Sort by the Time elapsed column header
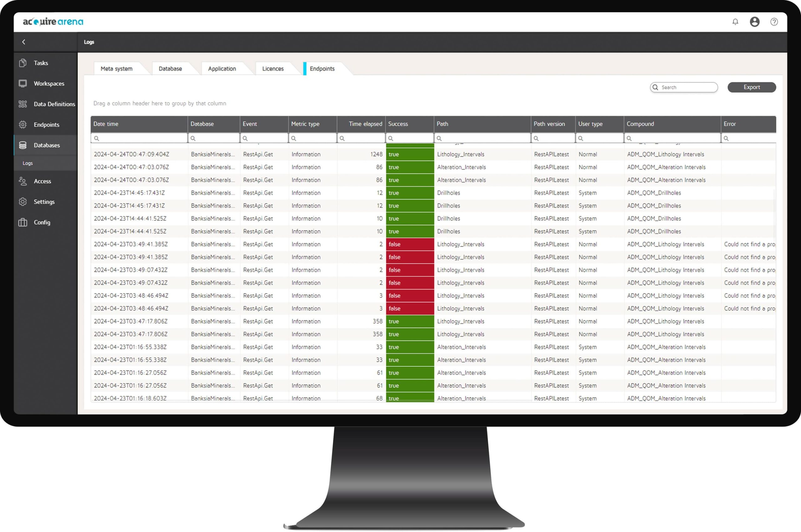The image size is (801, 532). 365,124
